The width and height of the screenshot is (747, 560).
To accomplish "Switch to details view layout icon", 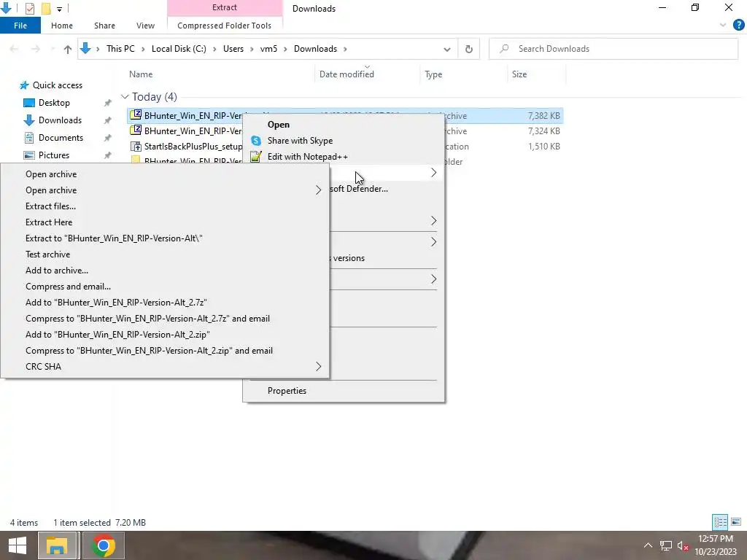I will click(x=720, y=522).
